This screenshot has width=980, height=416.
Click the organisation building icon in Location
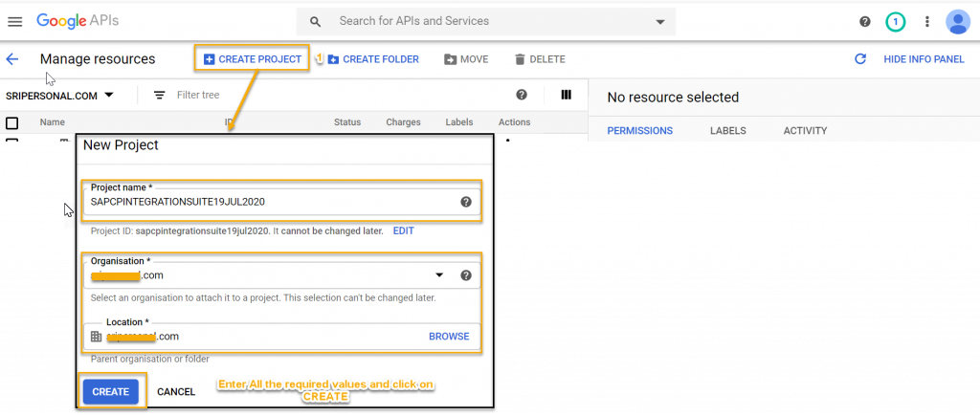pos(96,336)
